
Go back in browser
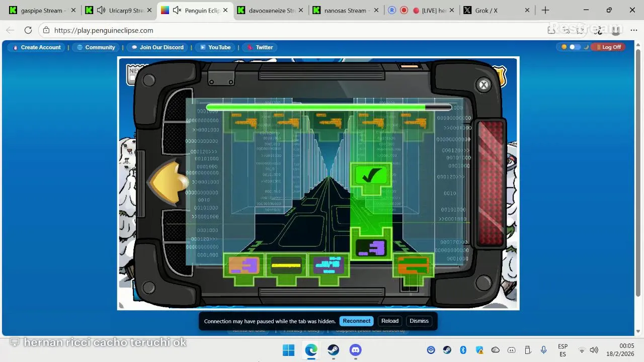click(x=11, y=30)
